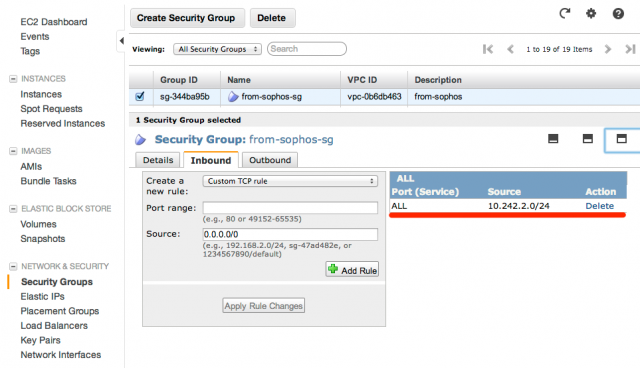640x368 pixels.
Task: Go to next page arrow
Action: click(x=608, y=49)
